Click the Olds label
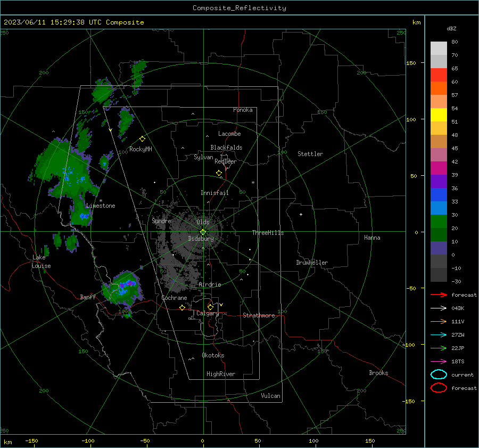This screenshot has height=448, width=479. [203, 222]
